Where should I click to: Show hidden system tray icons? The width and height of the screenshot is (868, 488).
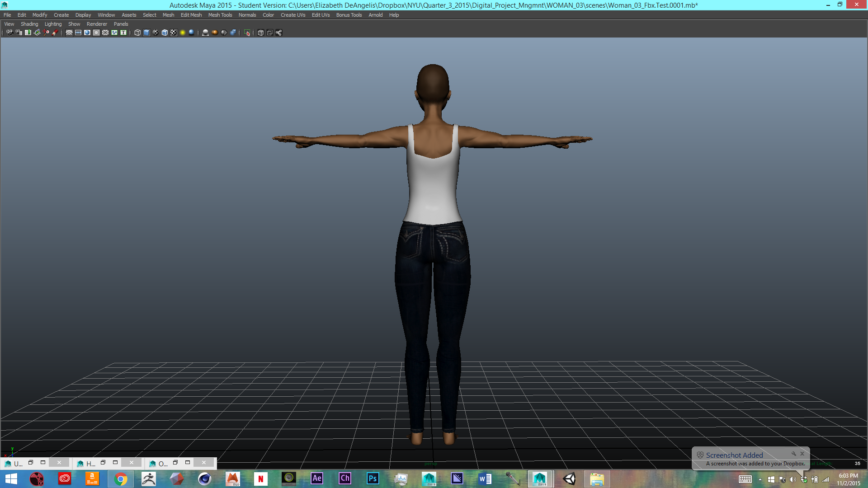point(760,479)
